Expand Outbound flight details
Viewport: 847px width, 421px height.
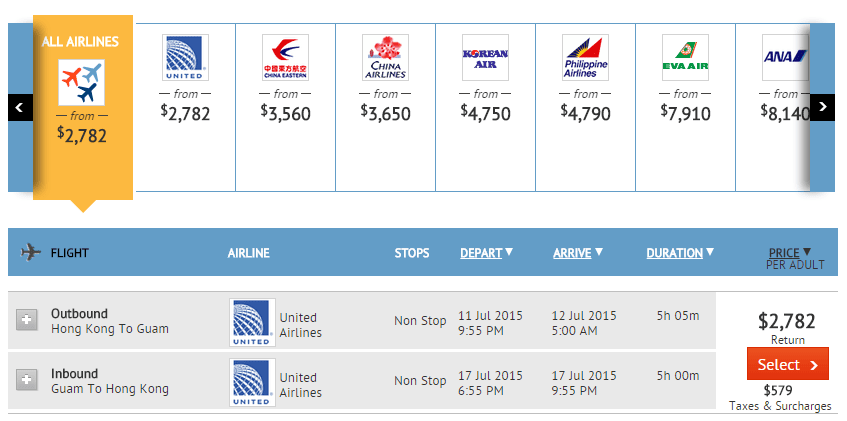(x=27, y=321)
